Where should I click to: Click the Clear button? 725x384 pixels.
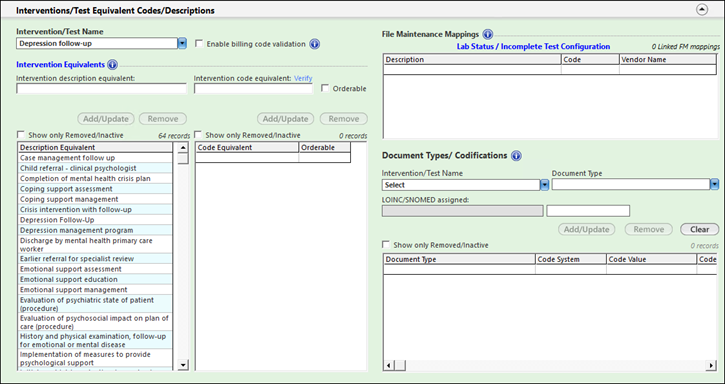point(699,229)
